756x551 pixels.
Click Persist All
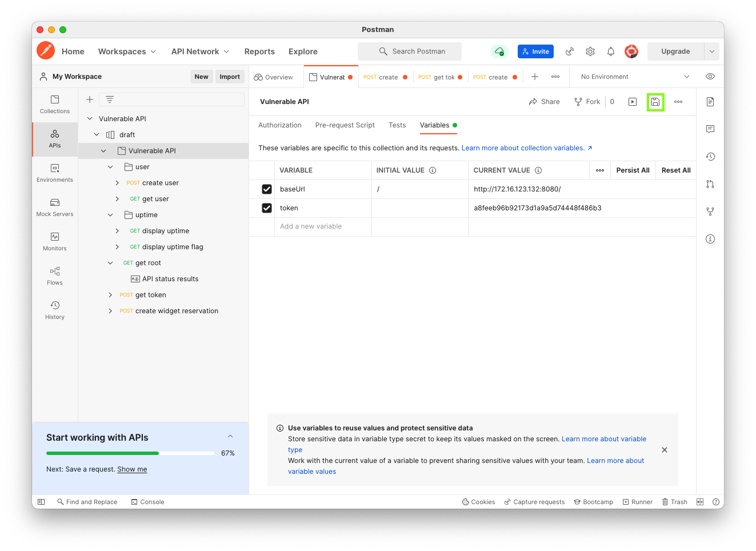633,170
